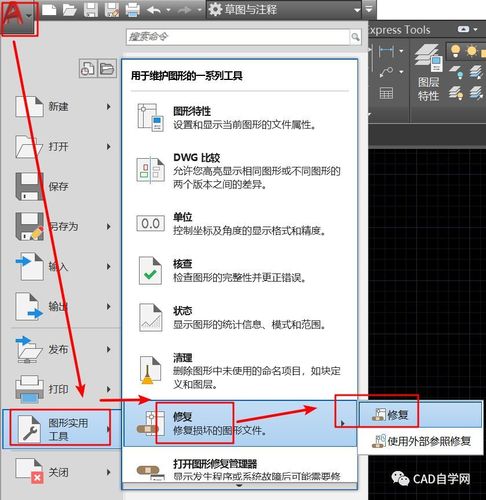486x500 pixels.
Task: Select 新建 in application menu
Action: point(63,107)
